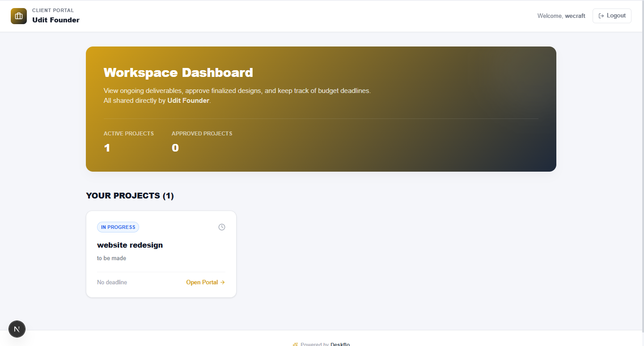Open Portal for website redesign project

click(205, 282)
